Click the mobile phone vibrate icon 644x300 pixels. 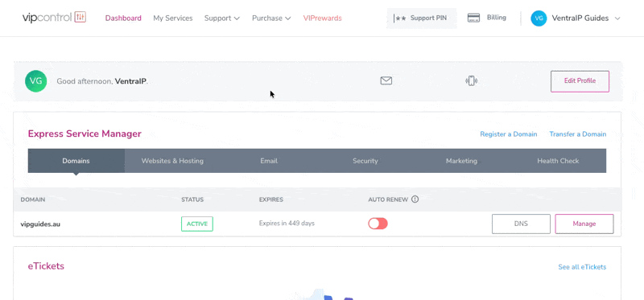click(x=471, y=81)
